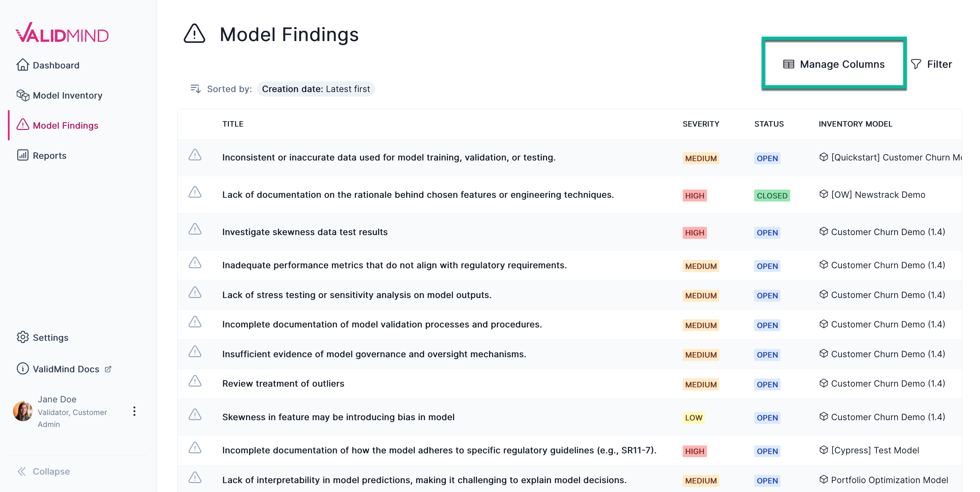Select Model Findings in the sidebar
The width and height of the screenshot is (980, 492).
(65, 125)
